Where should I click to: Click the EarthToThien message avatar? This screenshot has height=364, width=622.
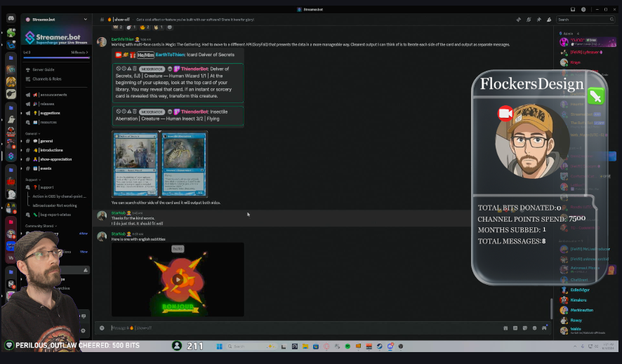(102, 41)
